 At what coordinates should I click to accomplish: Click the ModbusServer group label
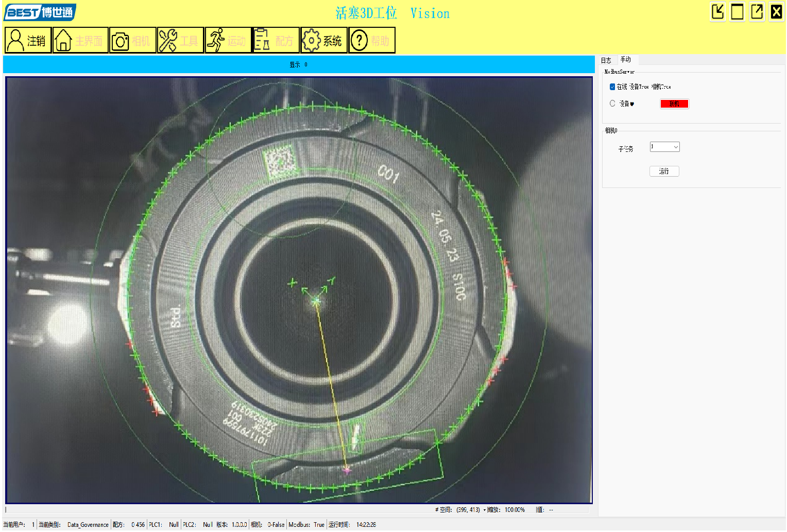(x=619, y=72)
